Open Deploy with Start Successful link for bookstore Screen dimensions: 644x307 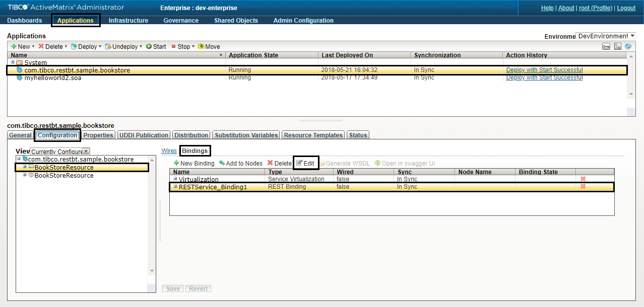coord(544,70)
